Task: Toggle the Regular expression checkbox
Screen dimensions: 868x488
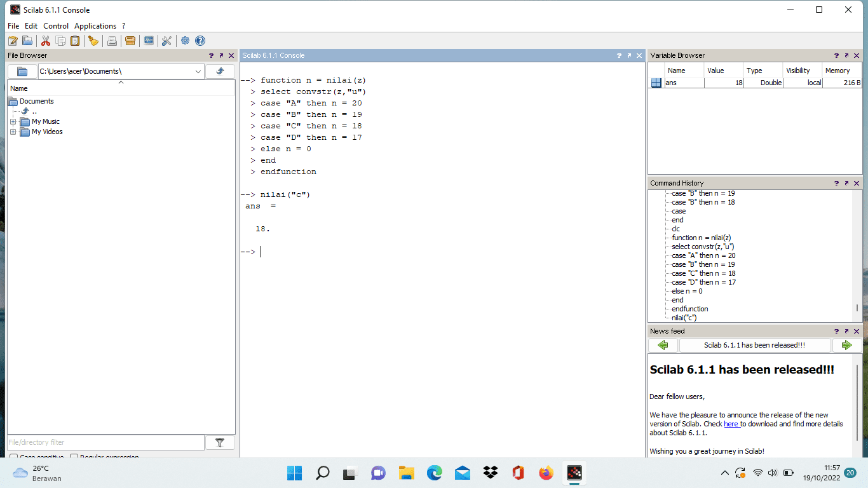Action: coord(74,457)
